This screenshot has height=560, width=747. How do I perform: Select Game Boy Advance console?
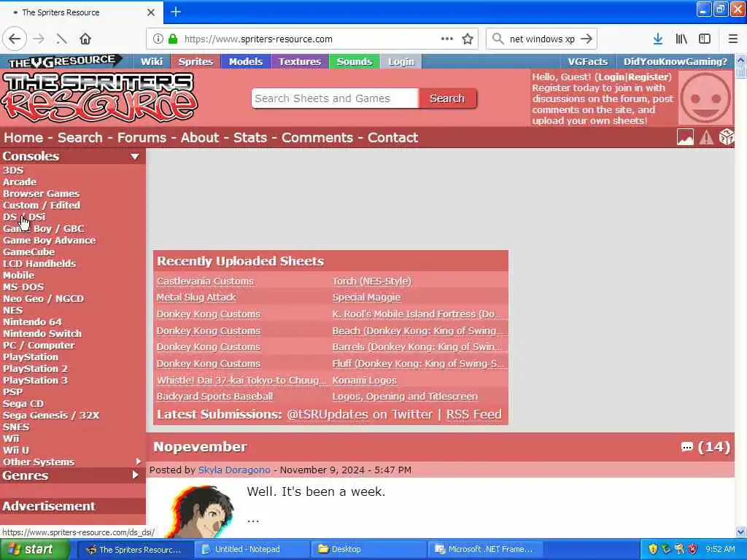coord(49,240)
